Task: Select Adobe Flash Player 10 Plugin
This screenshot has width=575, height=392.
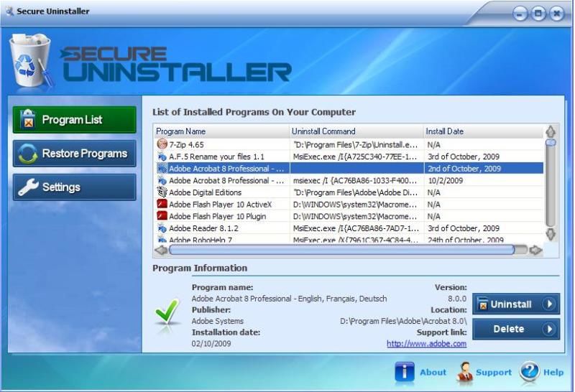Action: [349, 217]
